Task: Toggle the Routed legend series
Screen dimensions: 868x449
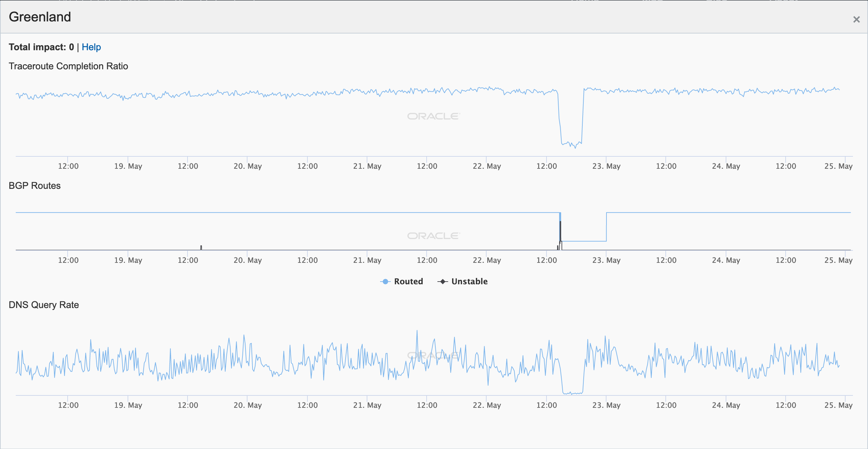Action: [x=408, y=281]
